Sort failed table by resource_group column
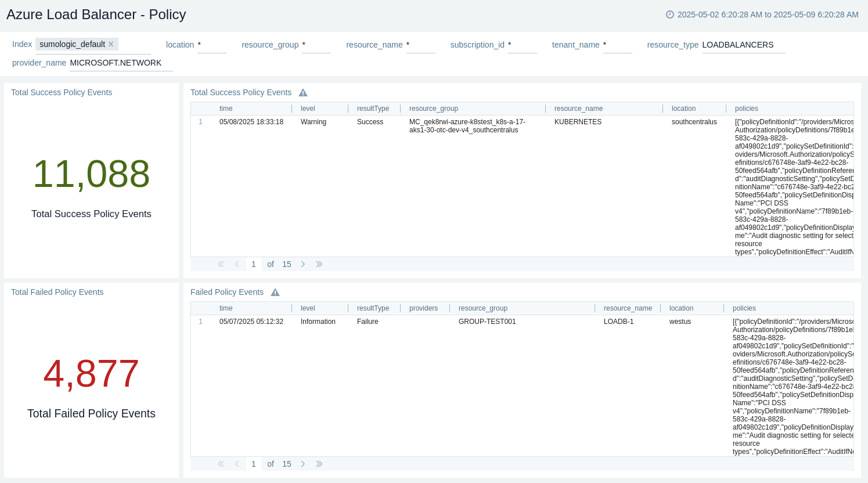The image size is (868, 483). [x=483, y=308]
